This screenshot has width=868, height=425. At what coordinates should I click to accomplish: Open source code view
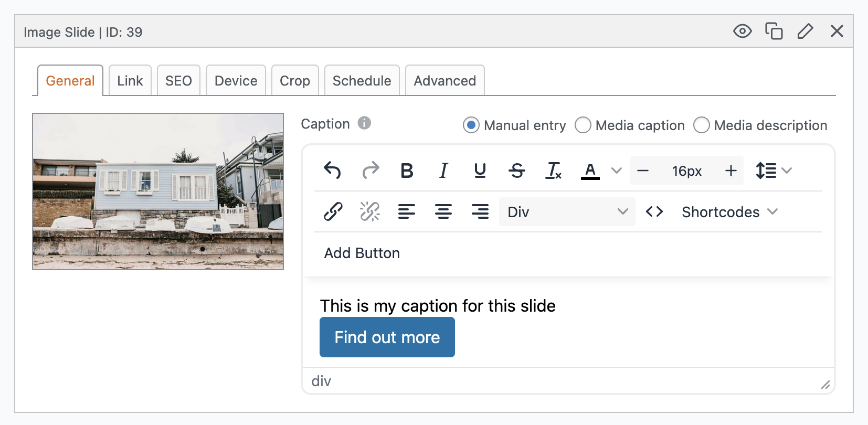click(x=654, y=211)
